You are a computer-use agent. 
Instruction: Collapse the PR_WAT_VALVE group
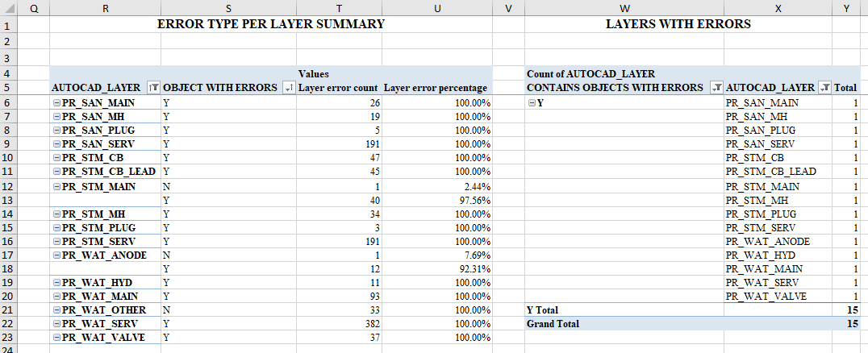56,337
